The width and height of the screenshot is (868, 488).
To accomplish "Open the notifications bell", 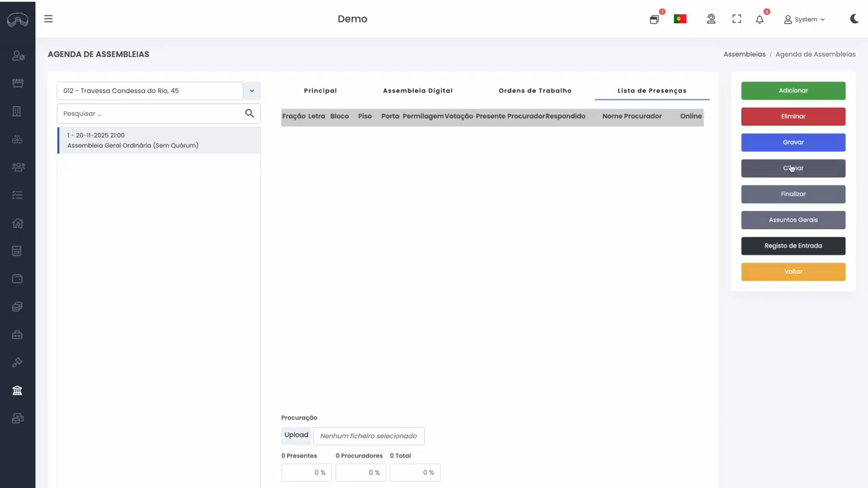I will [x=759, y=19].
